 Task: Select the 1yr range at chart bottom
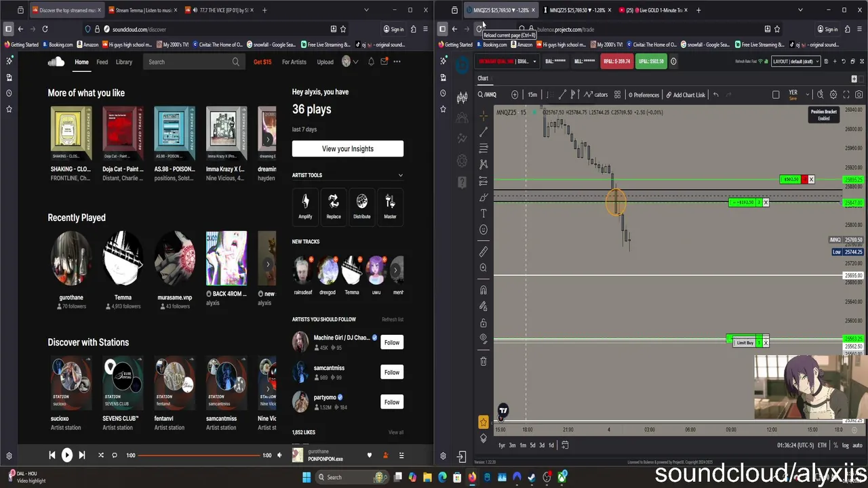click(502, 445)
